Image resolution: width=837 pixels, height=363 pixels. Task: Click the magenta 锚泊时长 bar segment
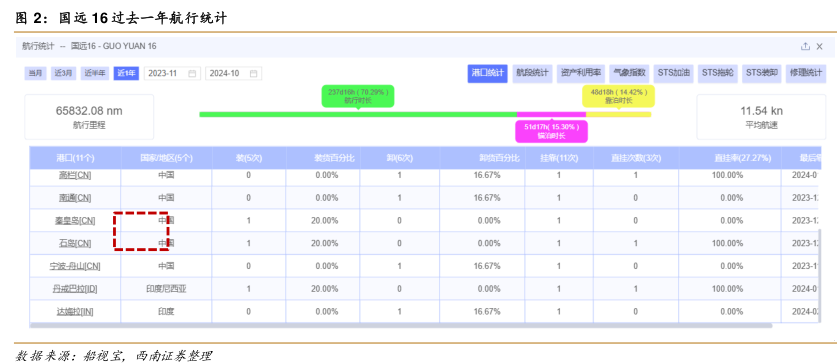point(551,114)
